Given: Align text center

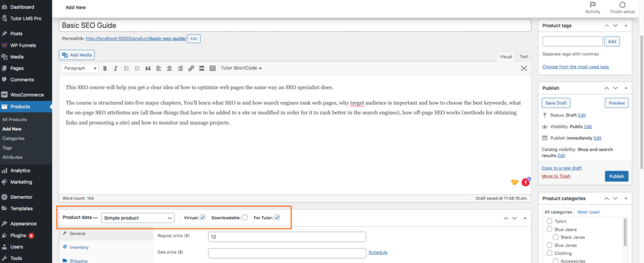Looking at the screenshot, I should click(x=169, y=68).
